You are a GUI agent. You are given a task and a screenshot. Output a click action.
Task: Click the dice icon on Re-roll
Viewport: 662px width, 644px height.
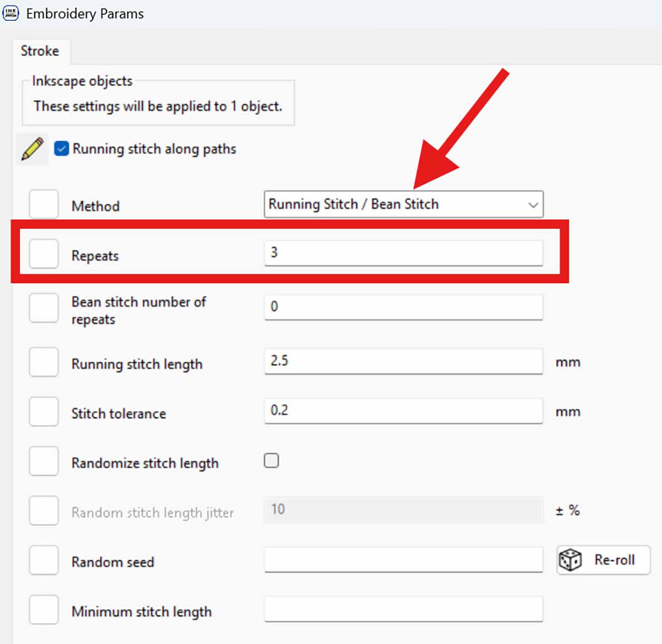570,560
